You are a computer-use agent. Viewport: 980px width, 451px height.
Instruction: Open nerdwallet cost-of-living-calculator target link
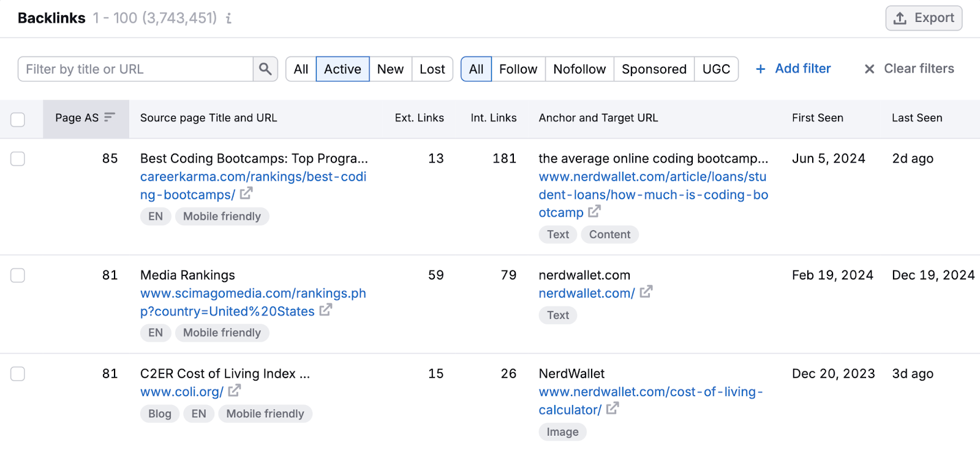pos(650,401)
